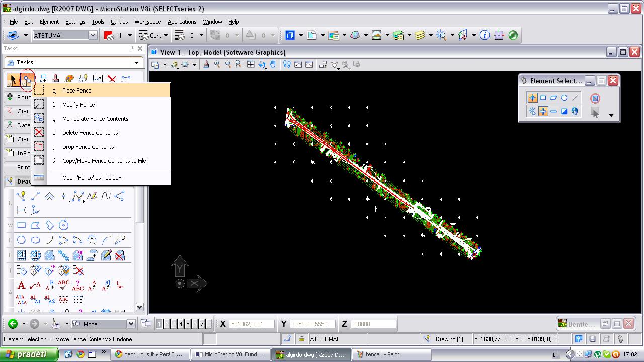The height and width of the screenshot is (362, 644).
Task: Choose Modify Fence menu entry
Action: [101, 105]
